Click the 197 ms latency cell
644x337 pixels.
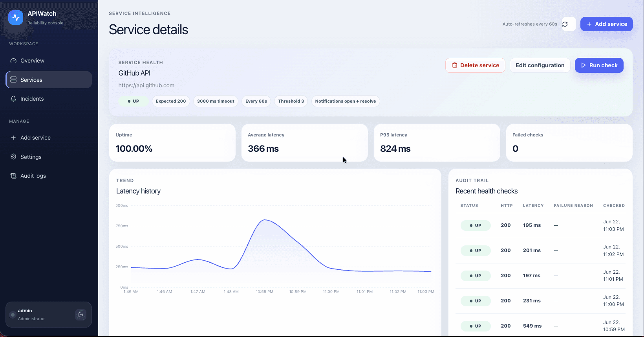(532, 276)
